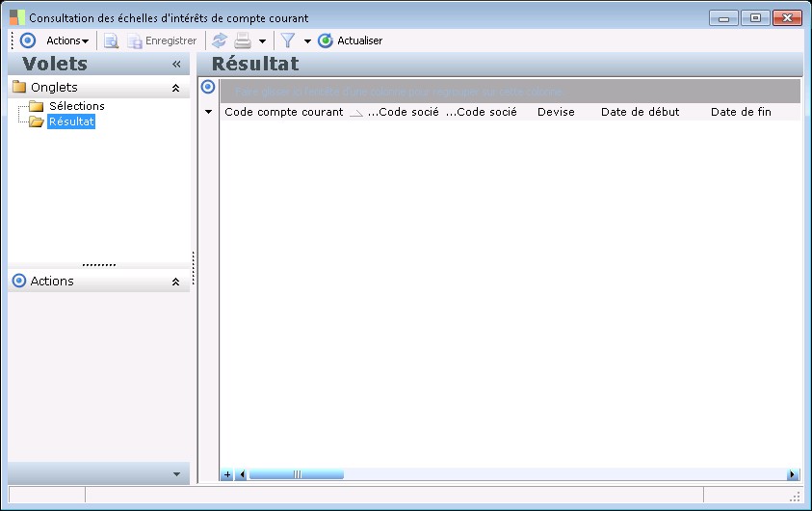Click the horizontal splitter dots above Actions
The width and height of the screenshot is (812, 511).
(99, 265)
